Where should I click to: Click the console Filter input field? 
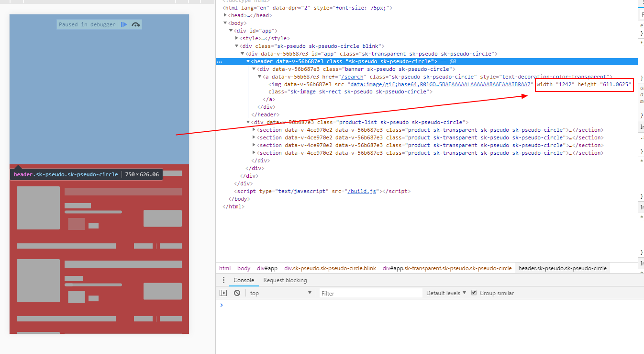371,293
